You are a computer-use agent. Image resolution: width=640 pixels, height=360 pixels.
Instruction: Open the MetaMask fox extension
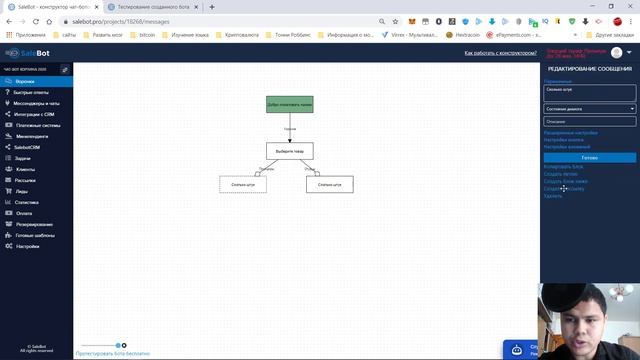(412, 22)
